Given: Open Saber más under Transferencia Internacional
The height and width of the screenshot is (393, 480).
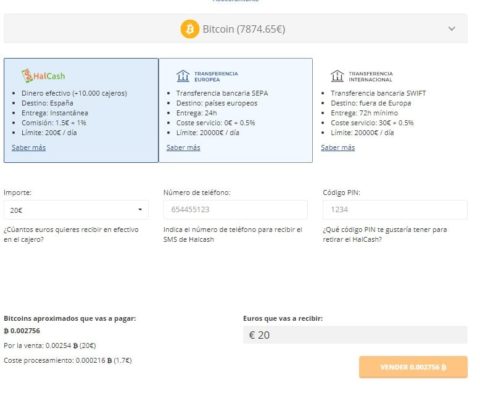Looking at the screenshot, I should pyautogui.click(x=338, y=147).
